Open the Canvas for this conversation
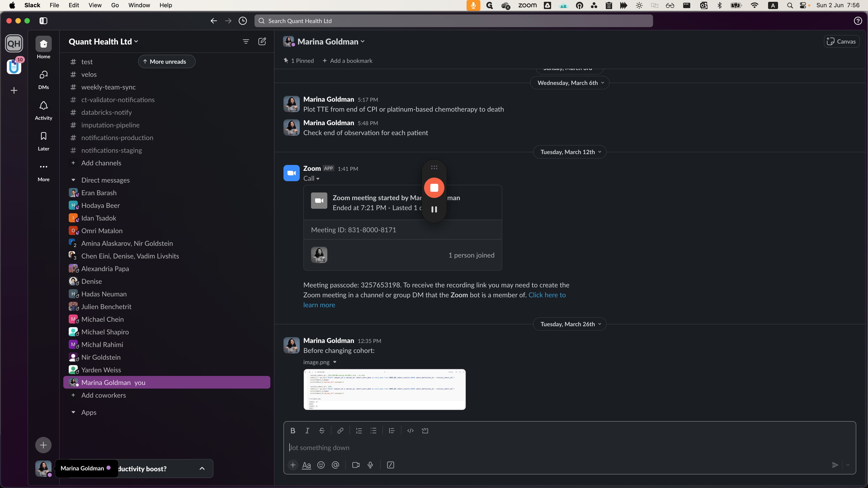 tap(841, 41)
